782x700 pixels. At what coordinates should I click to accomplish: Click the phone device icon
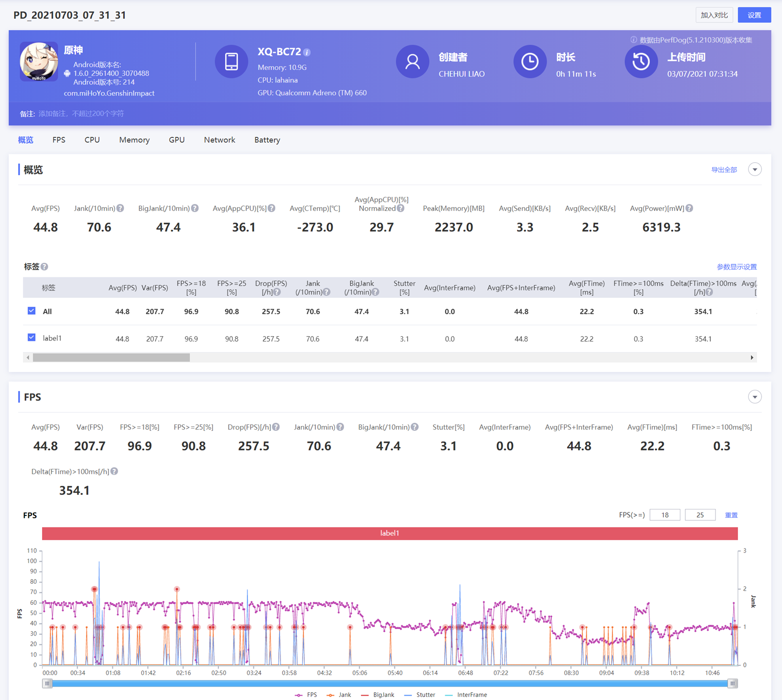pos(231,62)
